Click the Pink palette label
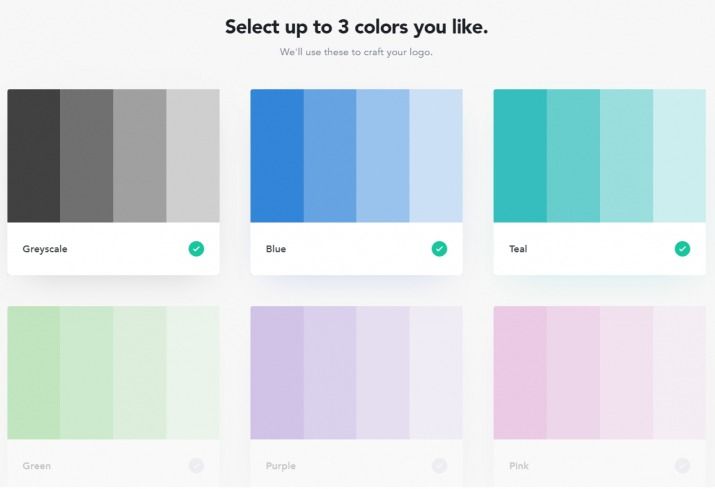Viewport: 715px width, 489px height. tap(518, 466)
